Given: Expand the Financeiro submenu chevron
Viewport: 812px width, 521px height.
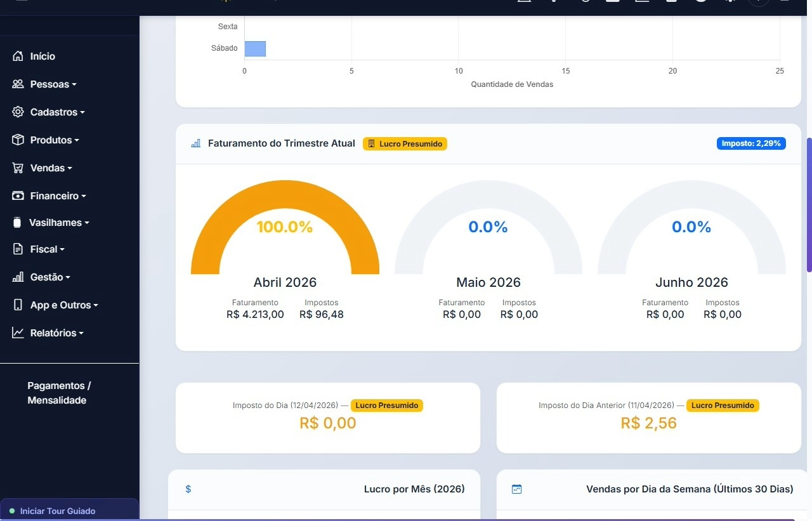Looking at the screenshot, I should click(84, 195).
